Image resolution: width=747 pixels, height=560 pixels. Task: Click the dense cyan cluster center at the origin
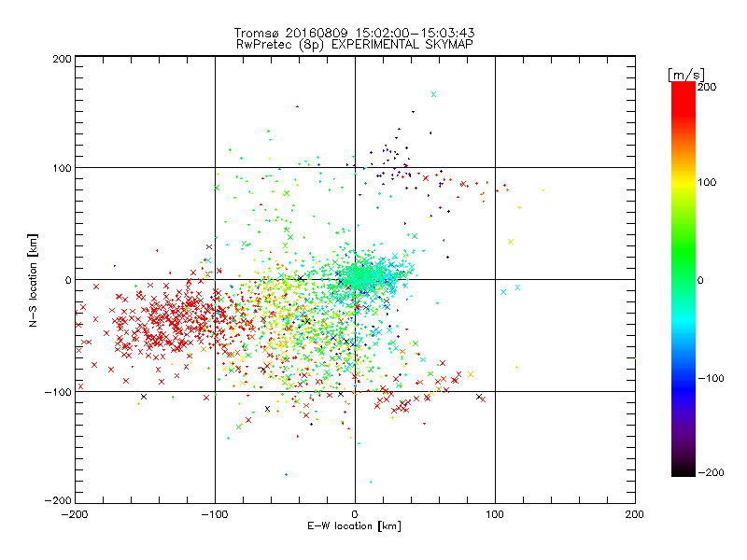tap(361, 276)
